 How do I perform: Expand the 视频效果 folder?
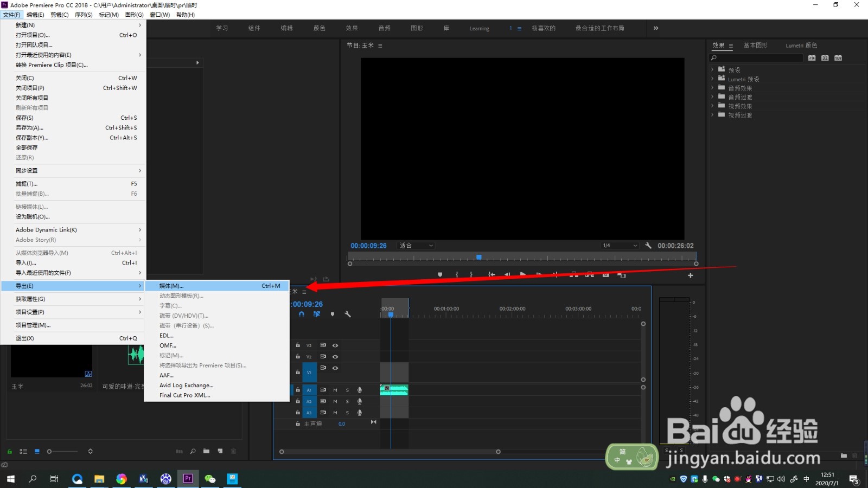pyautogui.click(x=712, y=106)
